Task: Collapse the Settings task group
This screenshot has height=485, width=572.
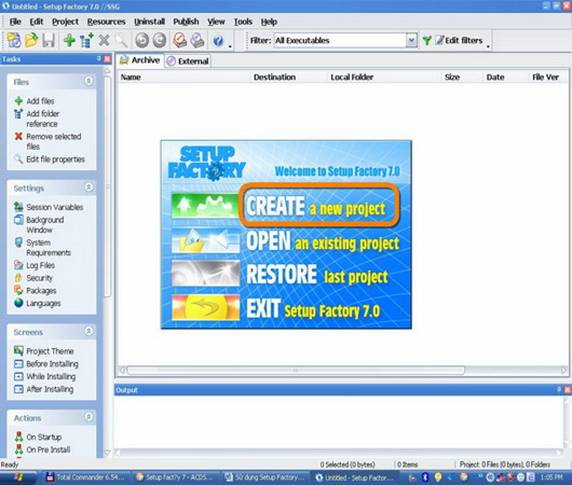Action: click(x=89, y=187)
